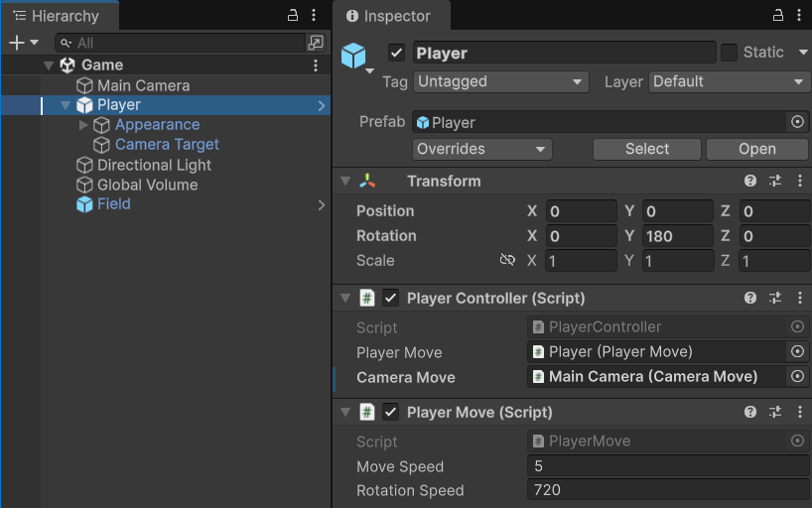812x508 pixels.
Task: Open Game scene options menu
Action: point(316,65)
